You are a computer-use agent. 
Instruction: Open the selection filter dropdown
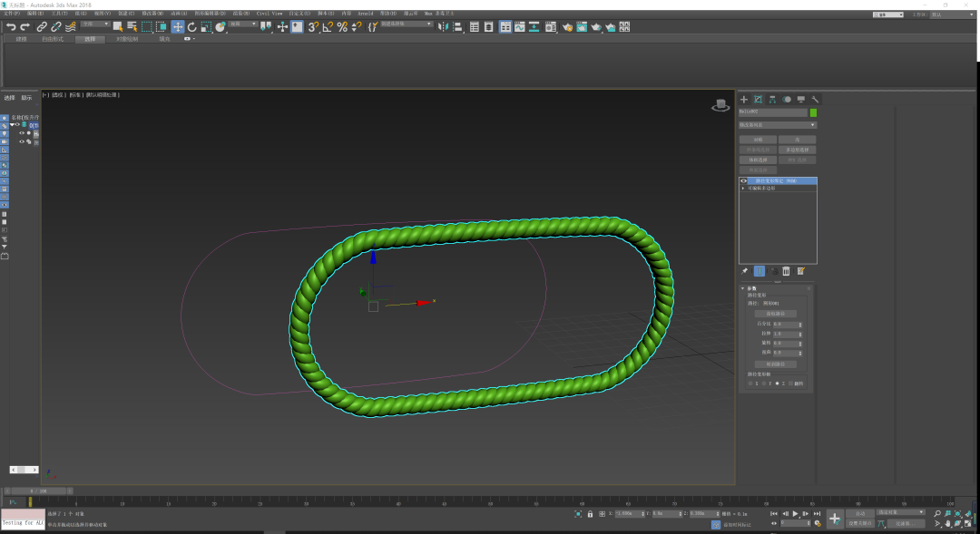tap(95, 24)
